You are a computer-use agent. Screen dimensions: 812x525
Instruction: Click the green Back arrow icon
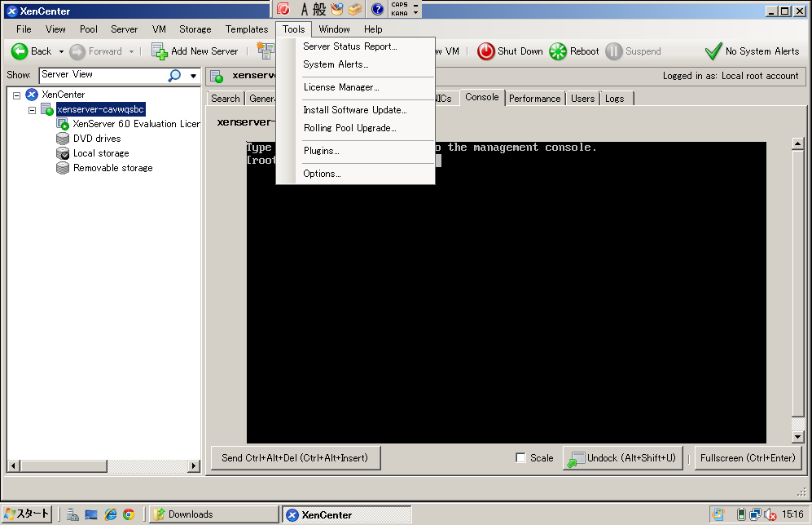coord(20,51)
